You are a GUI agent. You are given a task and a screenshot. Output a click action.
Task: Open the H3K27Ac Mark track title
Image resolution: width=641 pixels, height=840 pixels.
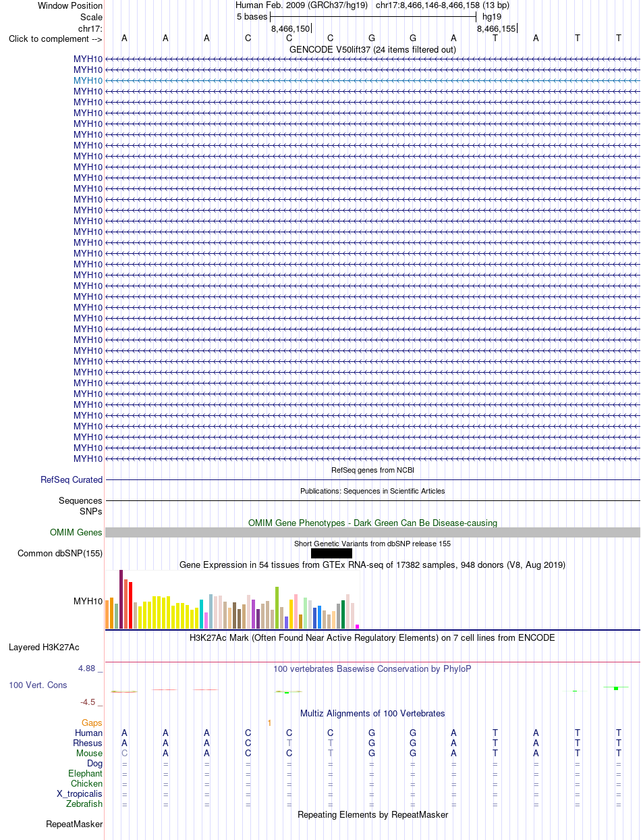click(372, 637)
